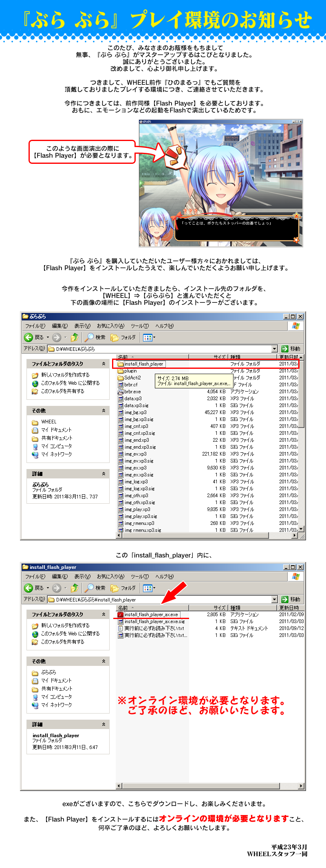Open view mode button in ぶらぶら window

click(149, 337)
